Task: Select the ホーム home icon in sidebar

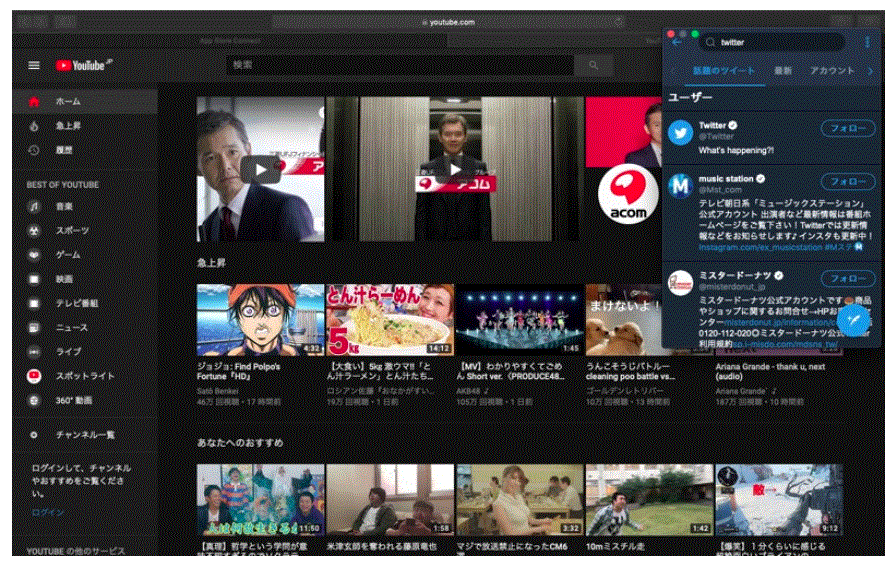Action: pyautogui.click(x=34, y=102)
